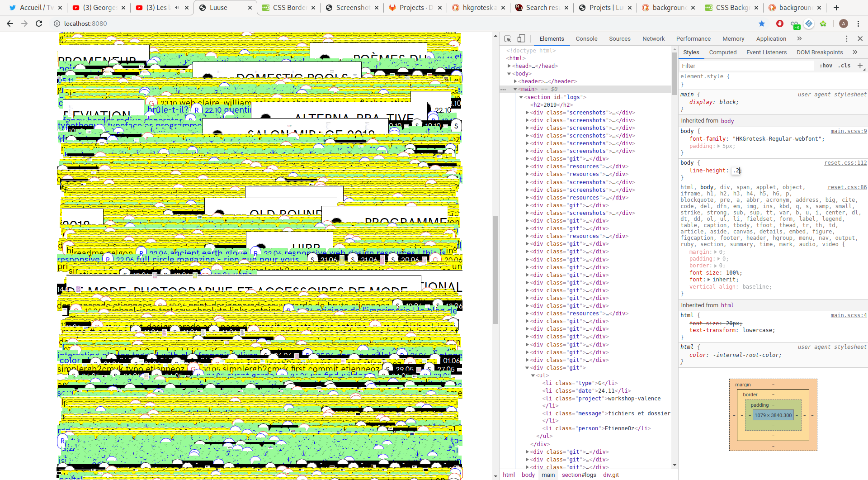Open the main.scss:9 source link
The image size is (868, 480).
pyautogui.click(x=848, y=131)
